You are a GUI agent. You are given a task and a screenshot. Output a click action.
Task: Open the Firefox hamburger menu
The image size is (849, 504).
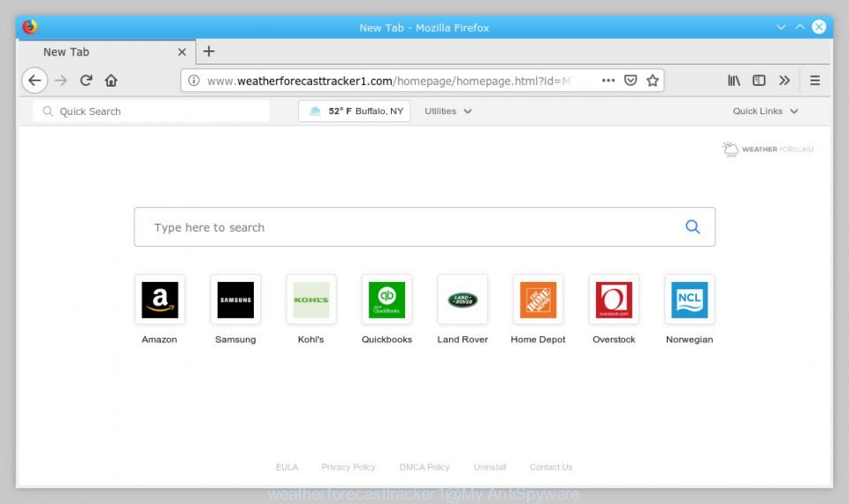[815, 80]
